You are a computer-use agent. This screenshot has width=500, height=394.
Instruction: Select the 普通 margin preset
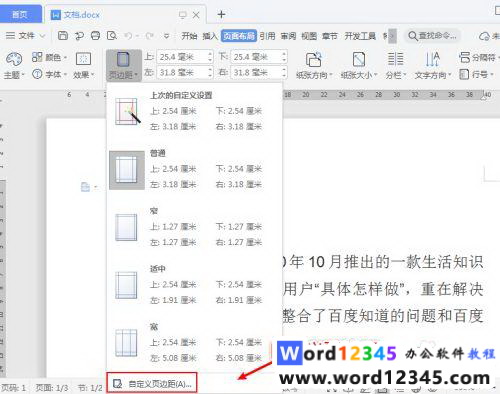click(x=193, y=170)
